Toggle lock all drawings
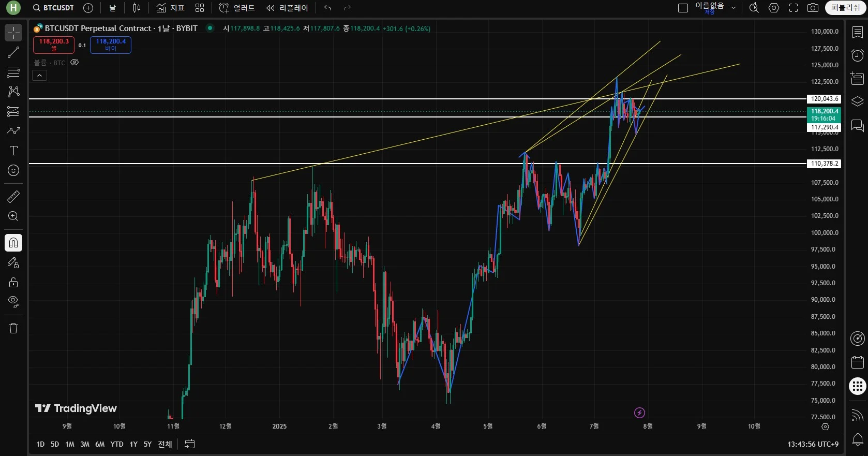The width and height of the screenshot is (868, 456). tap(13, 282)
